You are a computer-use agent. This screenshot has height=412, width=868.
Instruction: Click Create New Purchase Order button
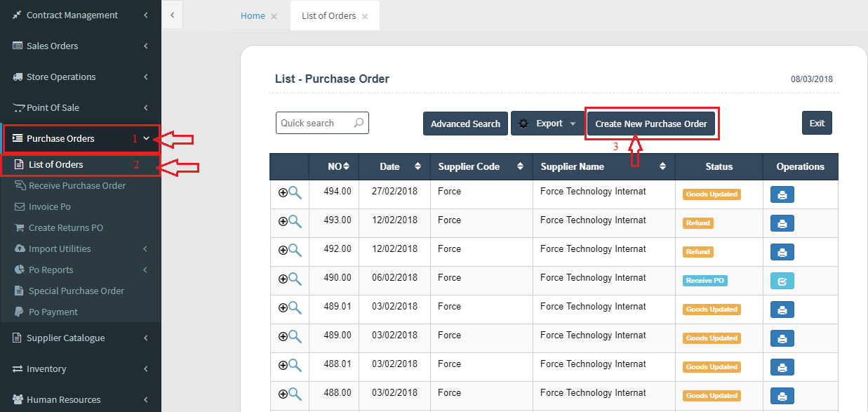[650, 124]
